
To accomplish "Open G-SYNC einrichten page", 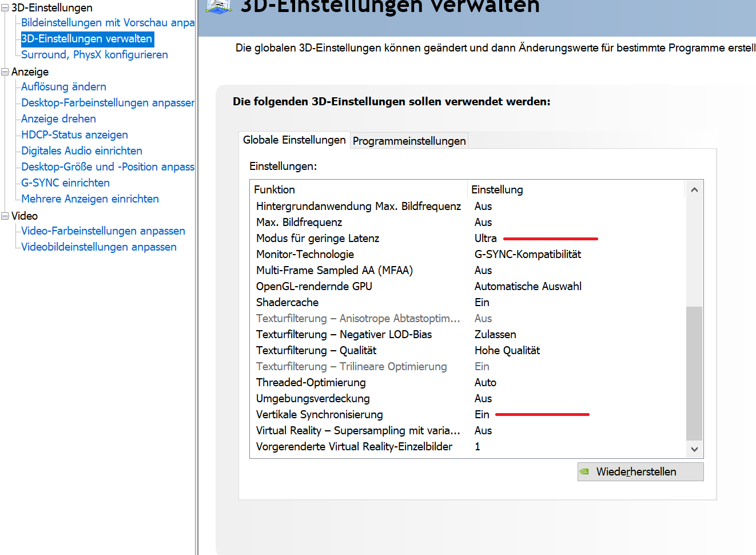I will point(65,183).
